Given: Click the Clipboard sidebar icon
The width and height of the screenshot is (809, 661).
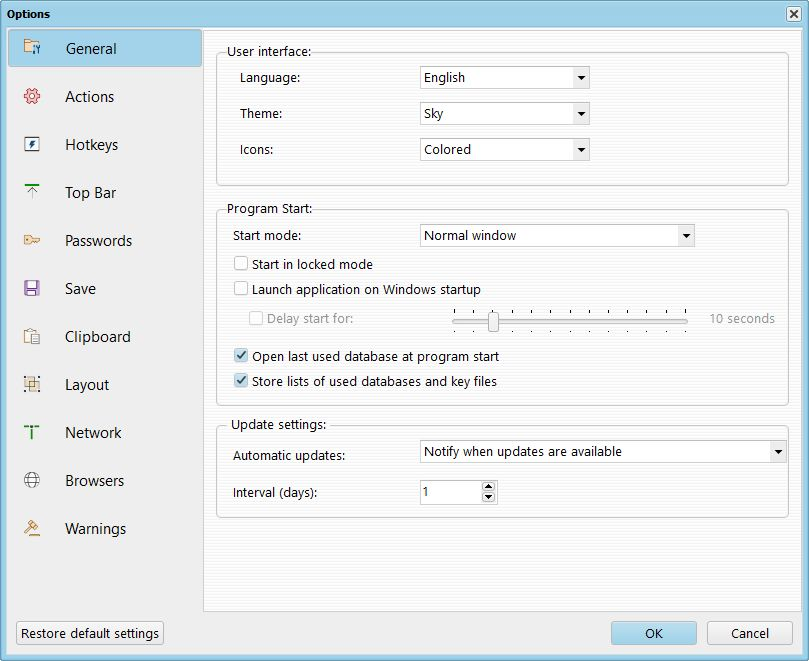Looking at the screenshot, I should tap(32, 336).
